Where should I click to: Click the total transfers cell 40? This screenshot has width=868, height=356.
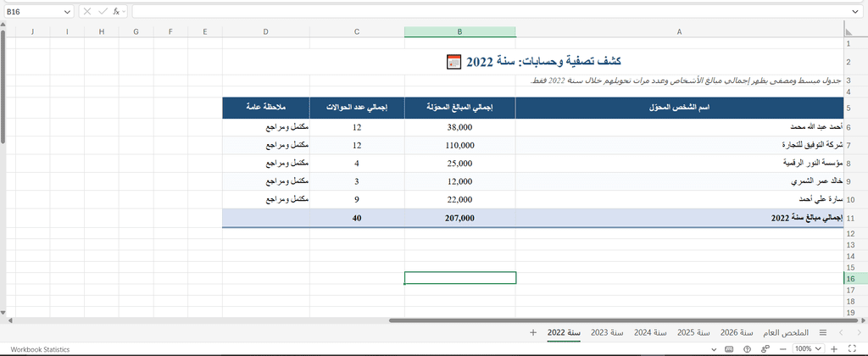pos(357,218)
